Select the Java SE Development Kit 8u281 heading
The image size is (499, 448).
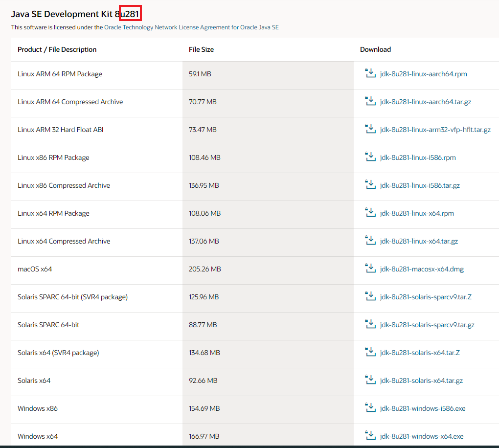[x=75, y=14]
